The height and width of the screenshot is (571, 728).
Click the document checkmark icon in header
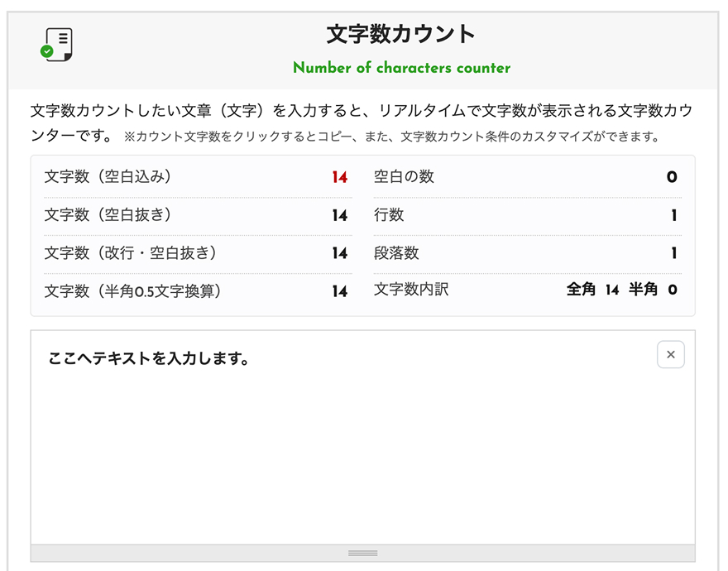(x=56, y=45)
